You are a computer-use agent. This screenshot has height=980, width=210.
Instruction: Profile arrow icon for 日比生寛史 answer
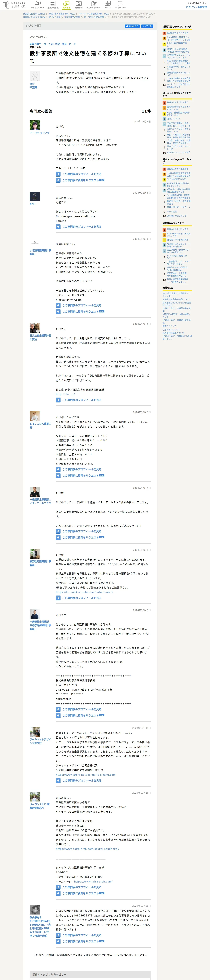pos(58,400)
